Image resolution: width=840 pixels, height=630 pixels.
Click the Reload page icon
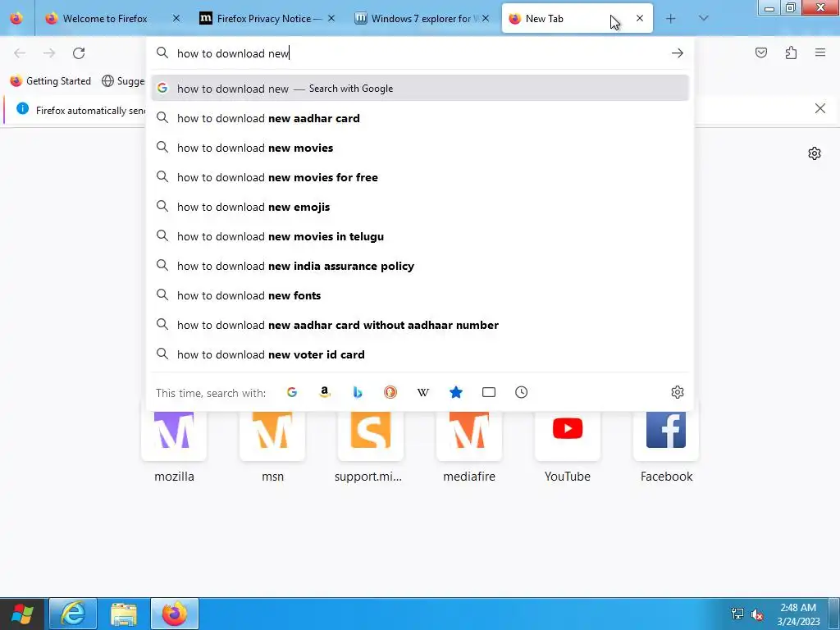79,53
